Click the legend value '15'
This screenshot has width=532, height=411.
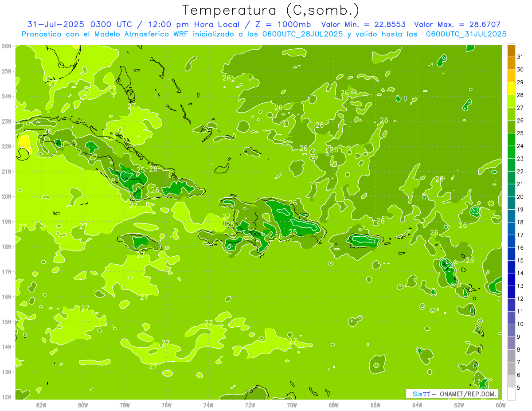click(x=520, y=260)
